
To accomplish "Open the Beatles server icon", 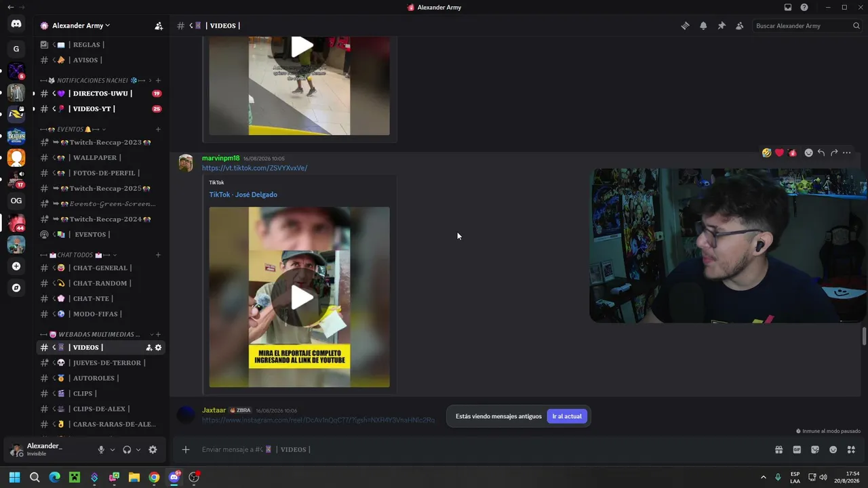I will pyautogui.click(x=16, y=136).
